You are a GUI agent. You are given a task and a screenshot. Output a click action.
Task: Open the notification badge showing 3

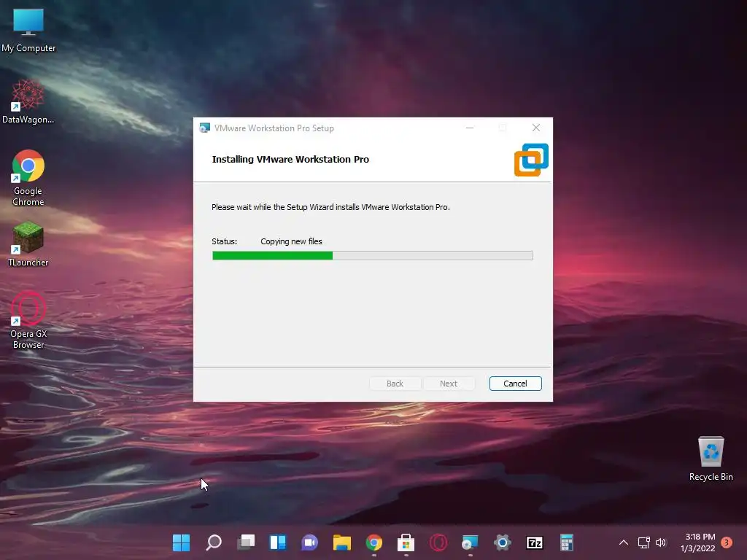(727, 542)
